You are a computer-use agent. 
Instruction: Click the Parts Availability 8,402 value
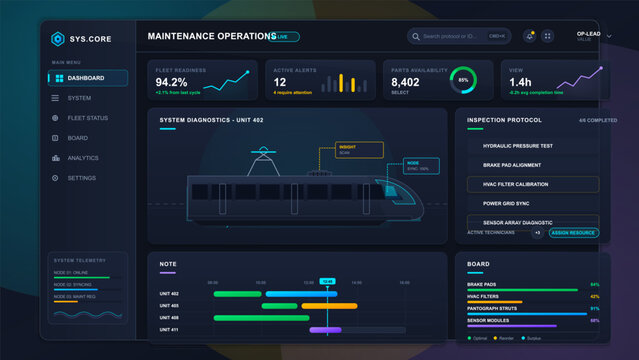point(405,82)
